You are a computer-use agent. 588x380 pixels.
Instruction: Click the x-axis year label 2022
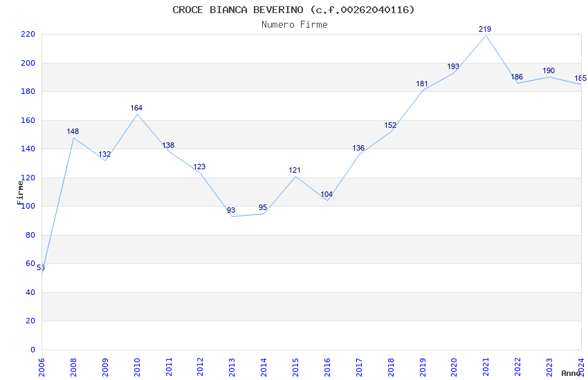(x=518, y=366)
